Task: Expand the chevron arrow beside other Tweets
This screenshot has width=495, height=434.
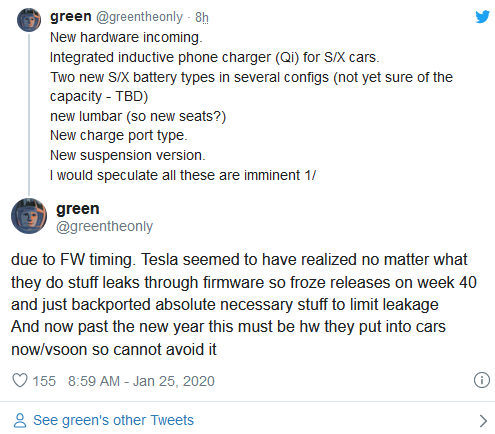Action: pos(483,421)
